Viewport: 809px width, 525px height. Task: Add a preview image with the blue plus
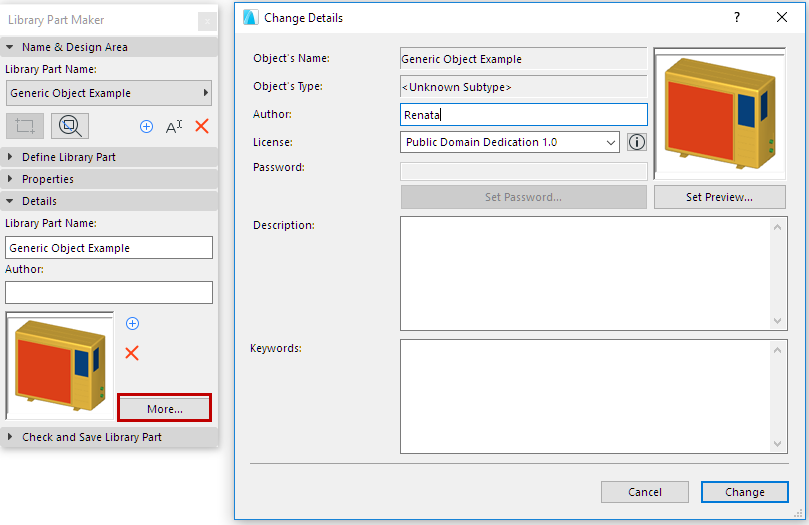132,323
